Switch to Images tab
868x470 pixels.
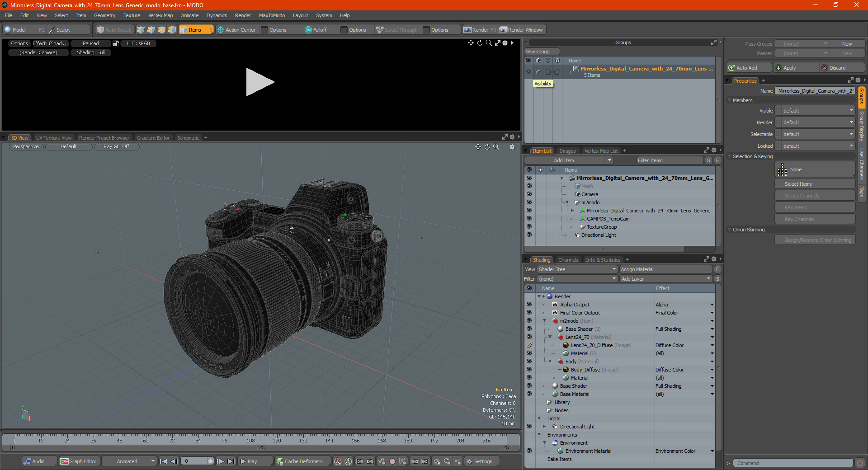tap(567, 151)
